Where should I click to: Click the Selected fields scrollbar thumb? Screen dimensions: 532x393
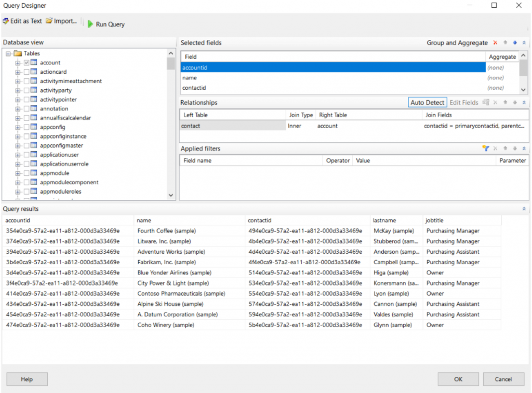coord(524,69)
